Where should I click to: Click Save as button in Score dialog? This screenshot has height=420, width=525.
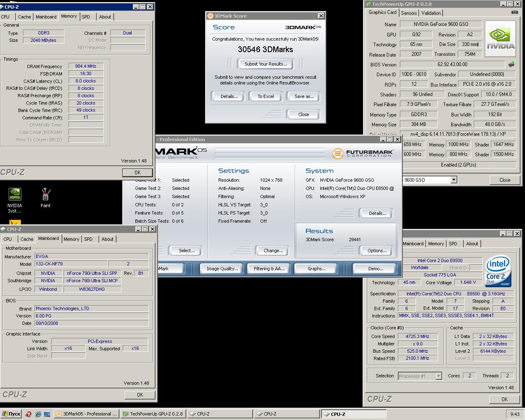[x=304, y=96]
